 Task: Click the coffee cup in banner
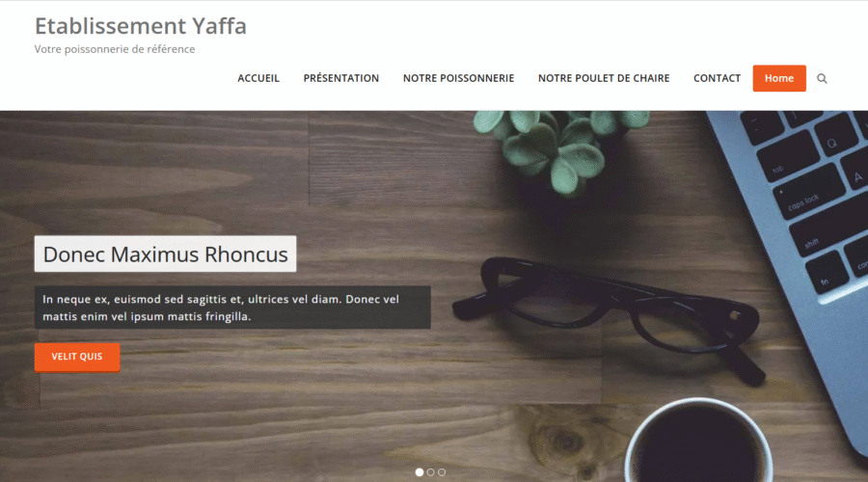(x=698, y=442)
